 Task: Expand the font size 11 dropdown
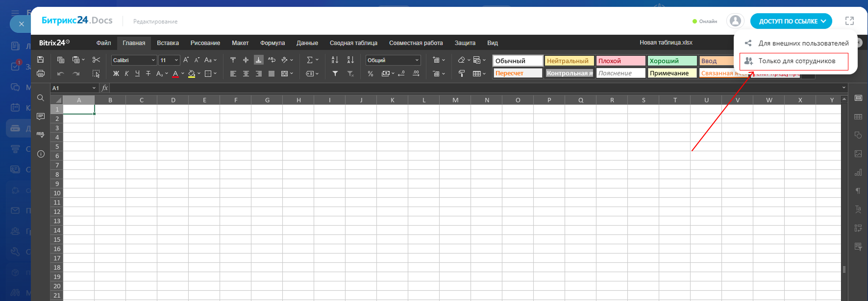coord(176,60)
